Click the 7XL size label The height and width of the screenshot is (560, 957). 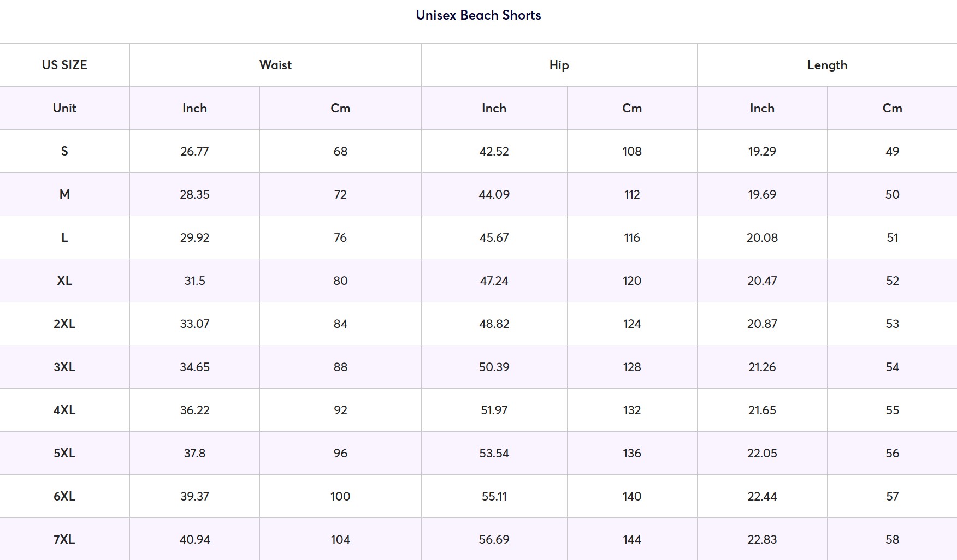64,539
